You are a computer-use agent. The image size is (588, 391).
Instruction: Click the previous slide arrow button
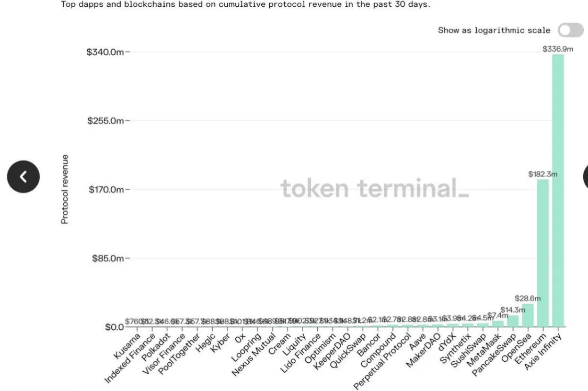click(x=23, y=177)
